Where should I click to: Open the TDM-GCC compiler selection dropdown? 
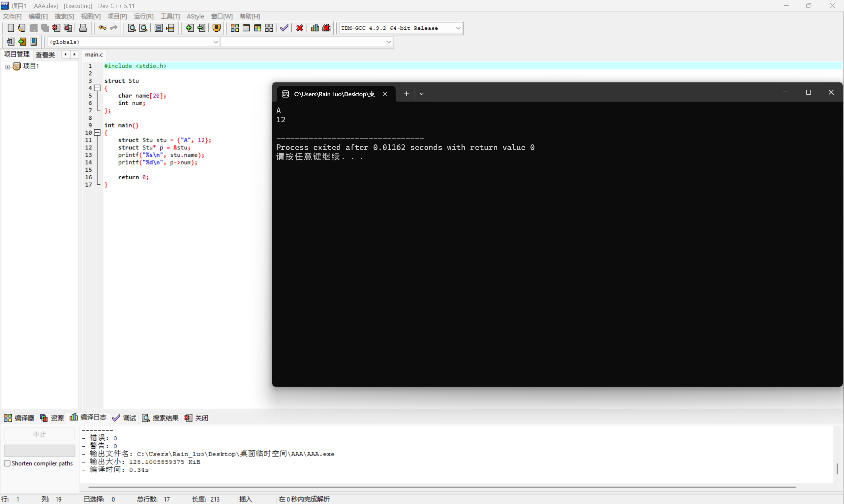(458, 28)
